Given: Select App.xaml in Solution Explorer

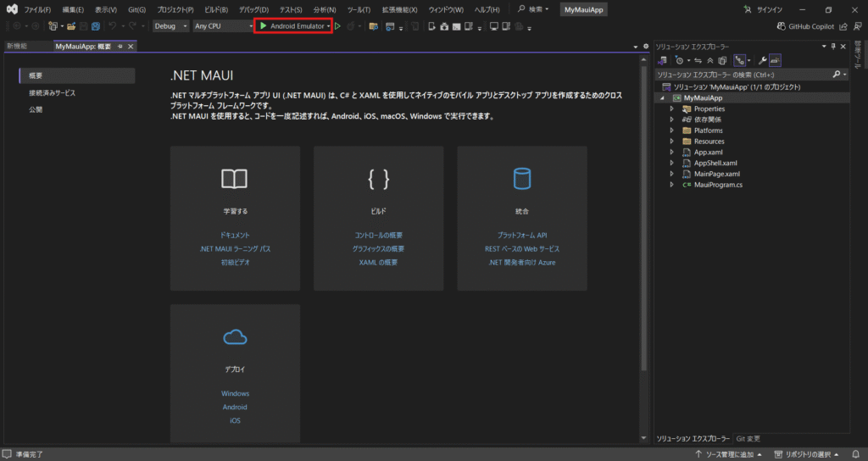Looking at the screenshot, I should 708,153.
